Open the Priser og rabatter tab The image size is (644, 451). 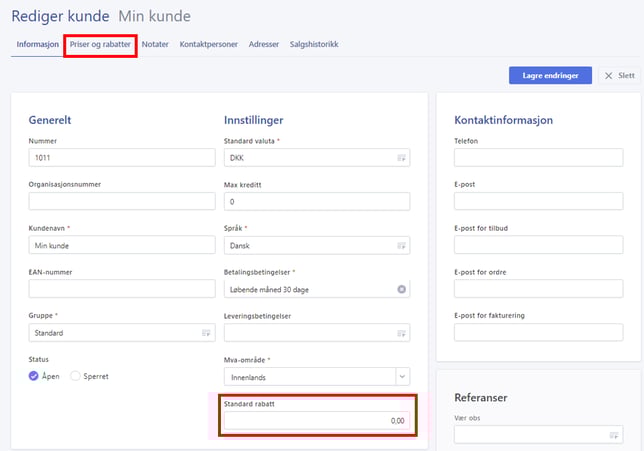100,45
